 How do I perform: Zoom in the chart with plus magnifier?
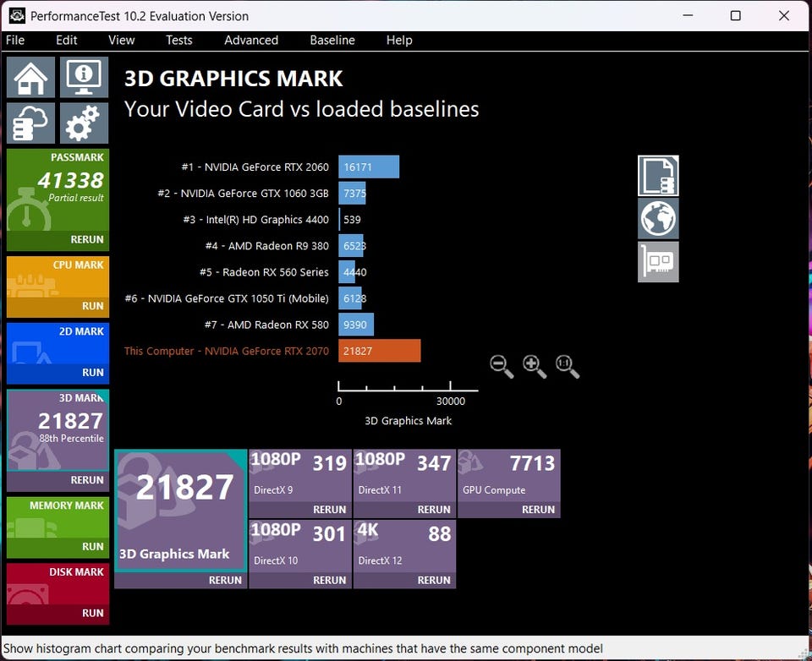pyautogui.click(x=535, y=367)
